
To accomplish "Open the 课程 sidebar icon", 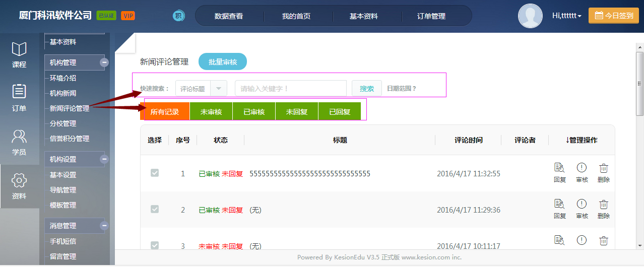I will [x=19, y=50].
